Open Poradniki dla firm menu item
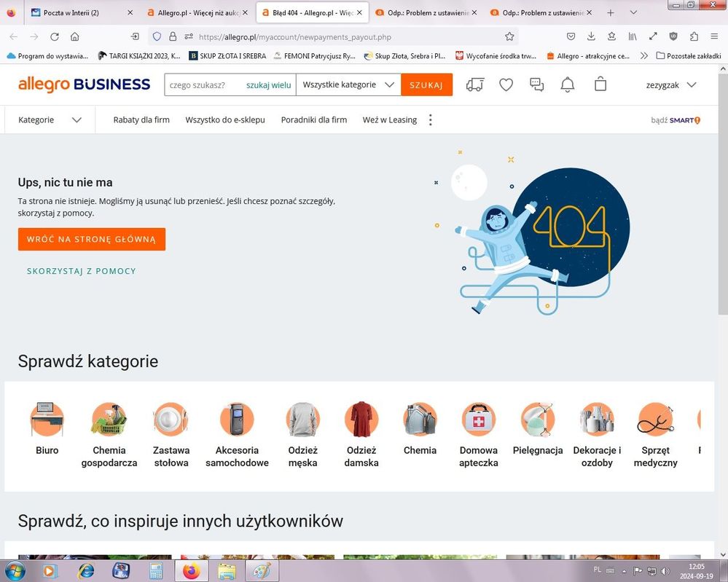Image resolution: width=728 pixels, height=582 pixels. point(314,119)
